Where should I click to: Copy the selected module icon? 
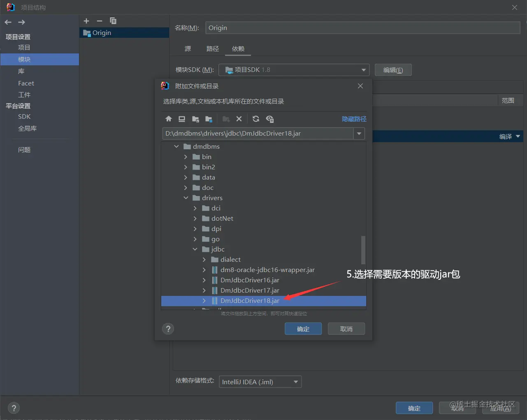click(x=113, y=21)
